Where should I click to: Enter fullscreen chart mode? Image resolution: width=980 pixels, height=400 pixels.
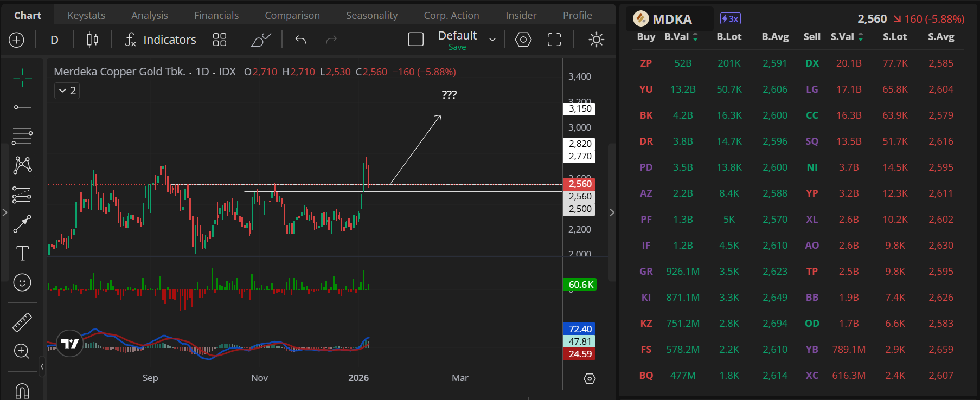554,40
